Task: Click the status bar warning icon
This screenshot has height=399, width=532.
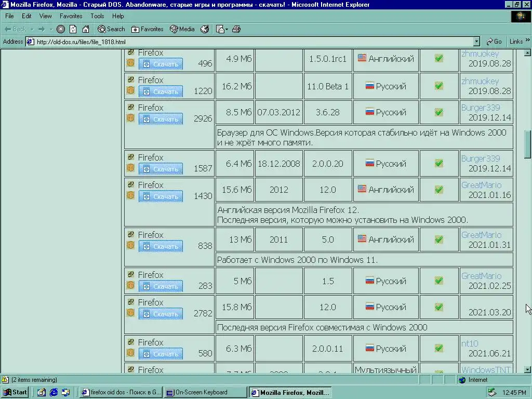Action: (x=5, y=380)
